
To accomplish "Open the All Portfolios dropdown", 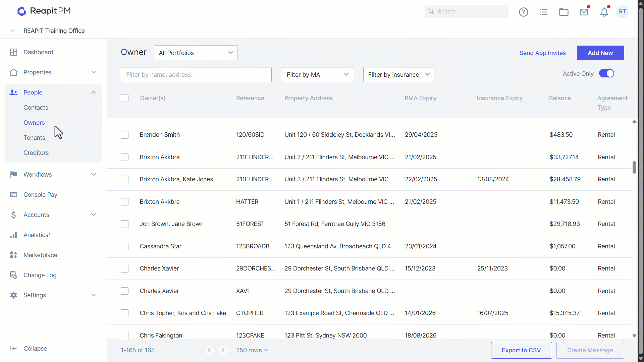I will (x=196, y=53).
